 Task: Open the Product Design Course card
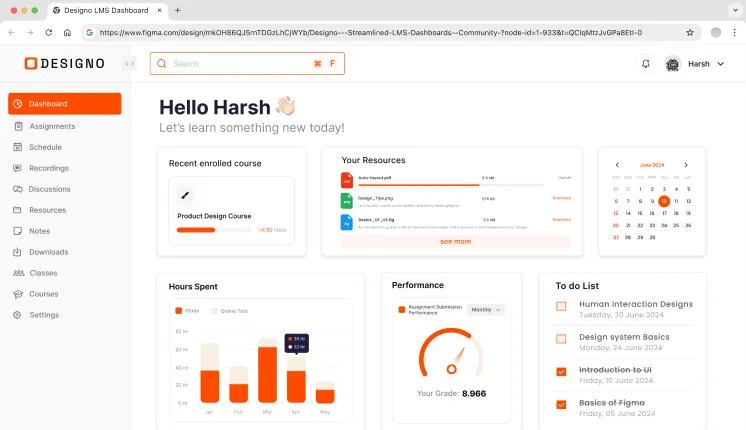[x=232, y=211]
